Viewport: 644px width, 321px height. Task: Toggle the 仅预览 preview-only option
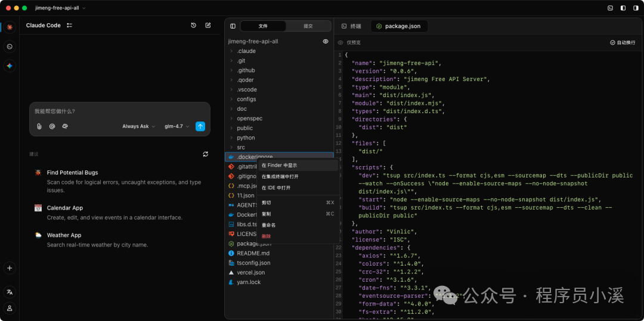click(349, 43)
